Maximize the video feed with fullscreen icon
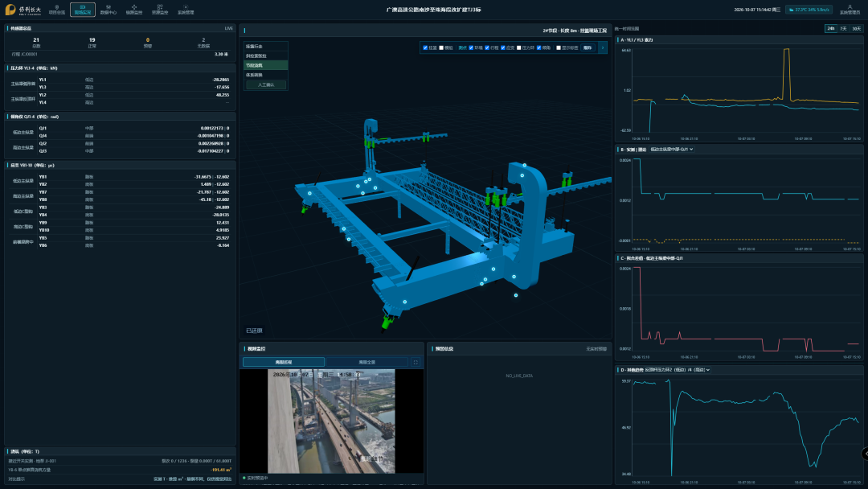Image resolution: width=868 pixels, height=489 pixels. [416, 362]
